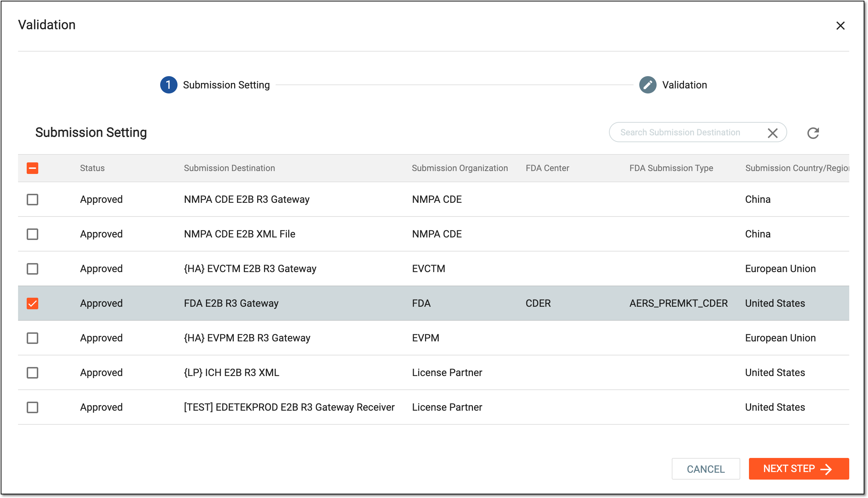This screenshot has width=868, height=498.
Task: Click the Submission Destination column header
Action: (x=229, y=168)
